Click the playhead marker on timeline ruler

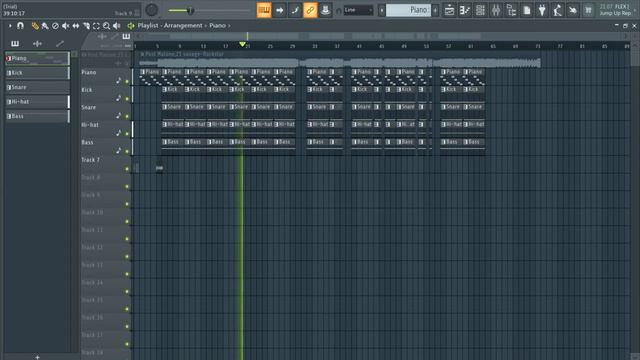tap(242, 44)
